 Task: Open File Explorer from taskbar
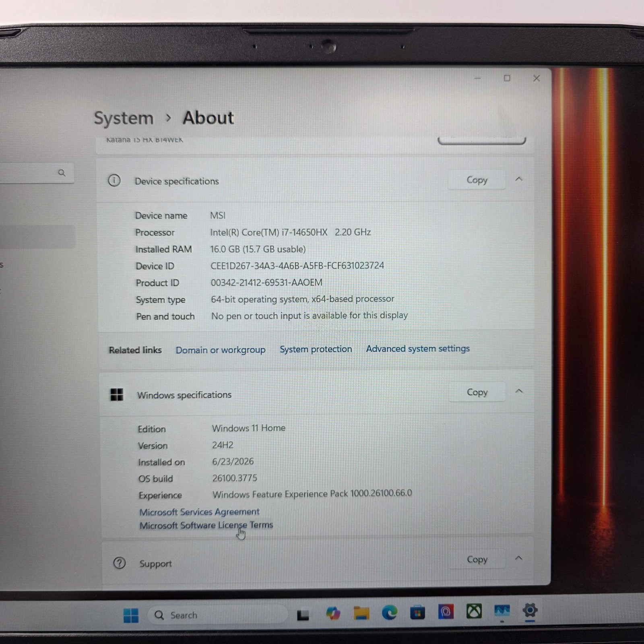(x=361, y=613)
